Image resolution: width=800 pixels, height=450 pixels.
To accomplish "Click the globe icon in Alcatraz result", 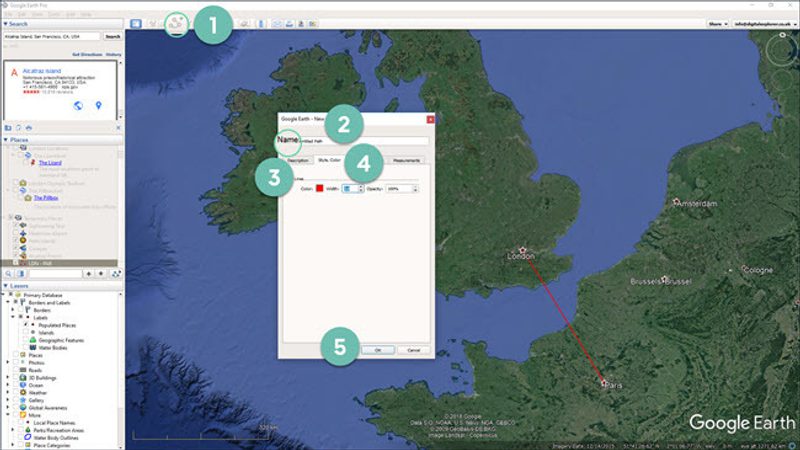I will pos(78,106).
